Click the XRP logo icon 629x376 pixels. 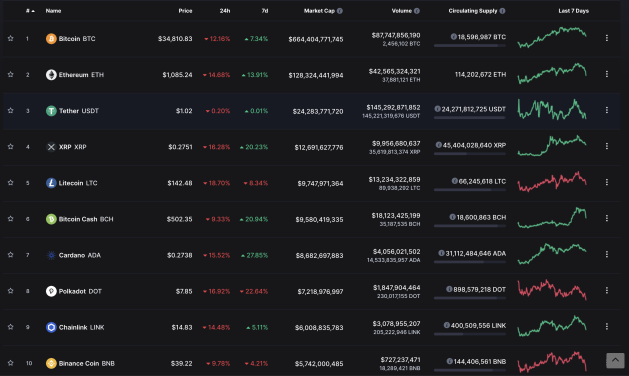pos(51,147)
